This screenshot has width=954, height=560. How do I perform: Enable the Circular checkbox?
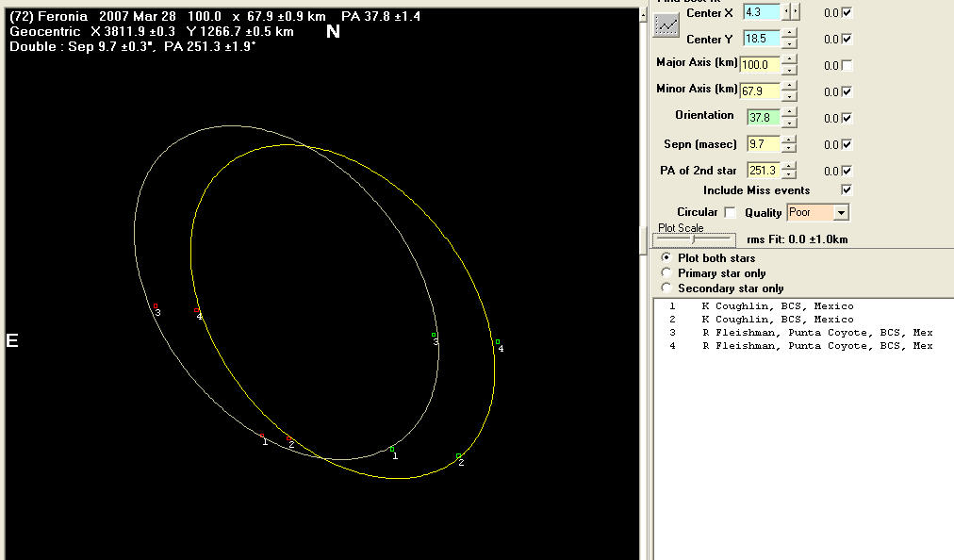pyautogui.click(x=730, y=212)
